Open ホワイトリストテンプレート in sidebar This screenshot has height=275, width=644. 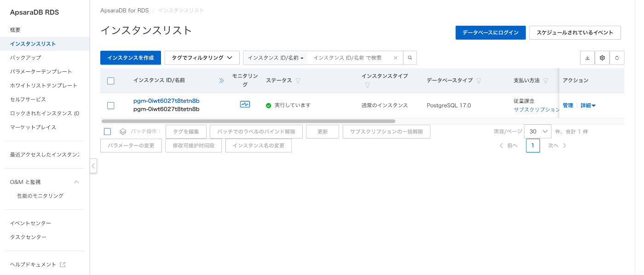click(x=45, y=85)
